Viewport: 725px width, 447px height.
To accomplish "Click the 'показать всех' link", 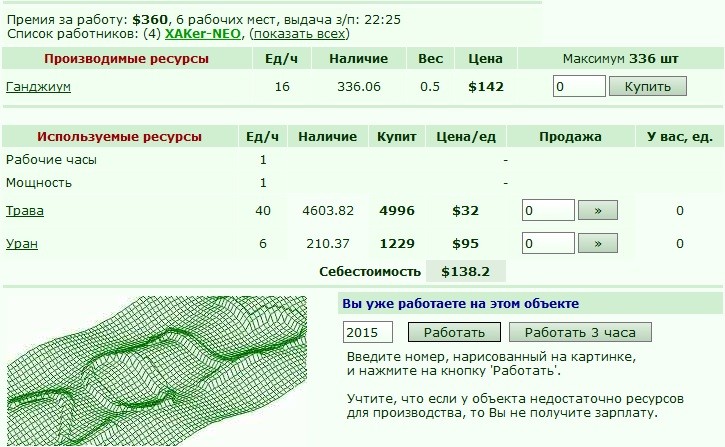I will [x=300, y=34].
